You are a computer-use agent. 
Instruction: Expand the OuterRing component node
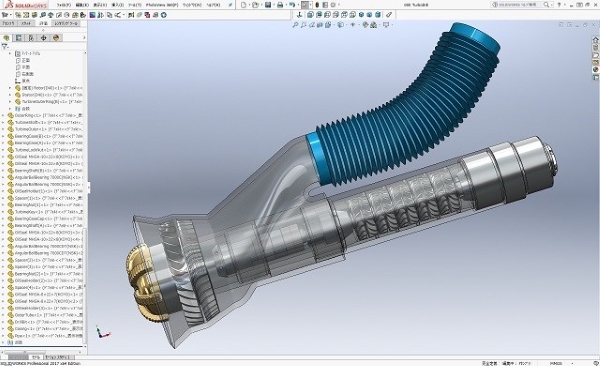pos(3,116)
